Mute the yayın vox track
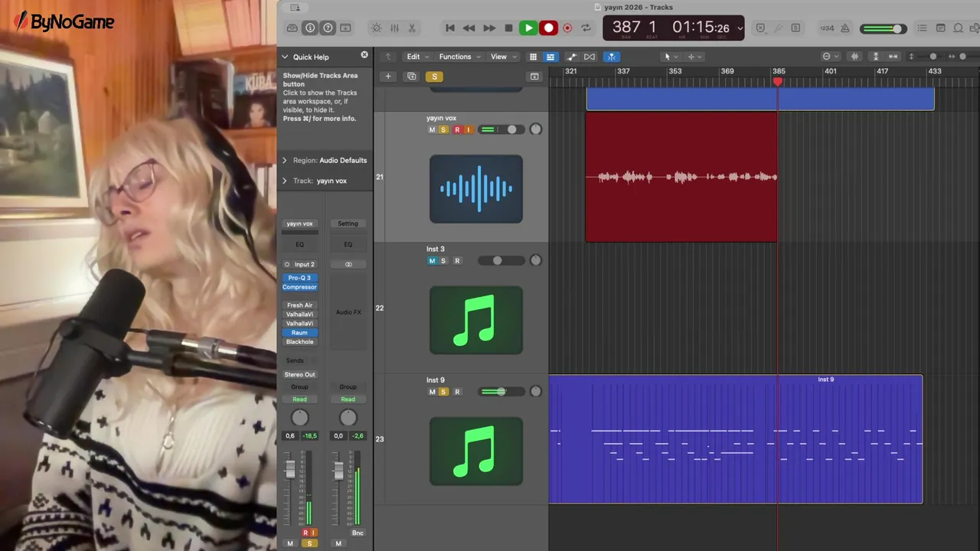Viewport: 980px width, 551px height. [432, 130]
